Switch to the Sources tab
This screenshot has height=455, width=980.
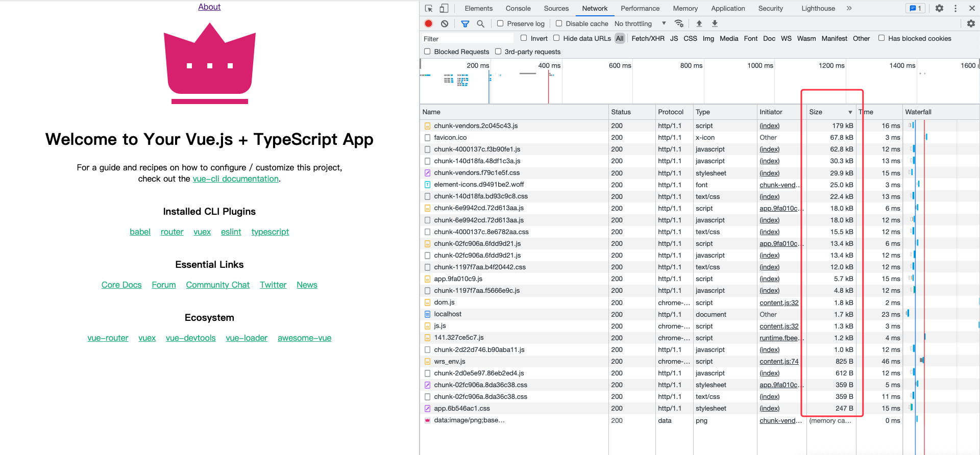click(x=556, y=8)
